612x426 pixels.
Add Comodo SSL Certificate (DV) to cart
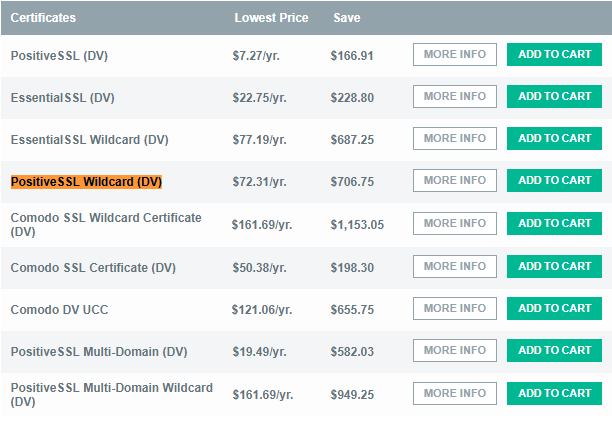click(x=554, y=266)
